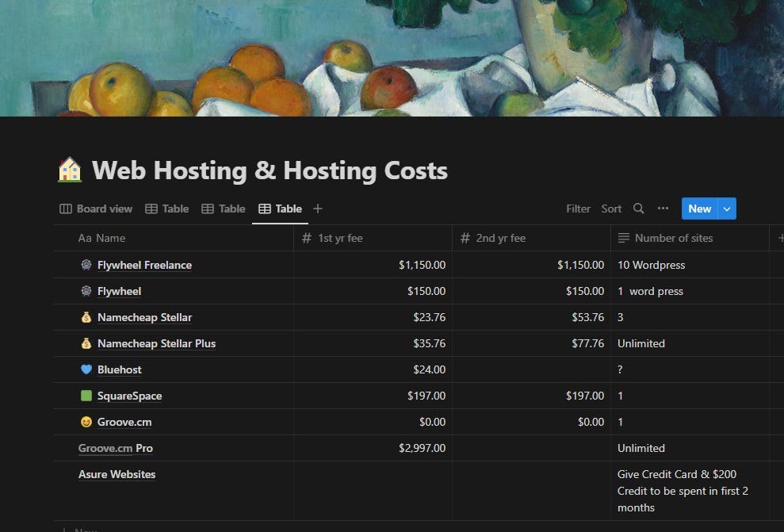Image resolution: width=784 pixels, height=532 pixels.
Task: Click the Sort button
Action: click(611, 209)
